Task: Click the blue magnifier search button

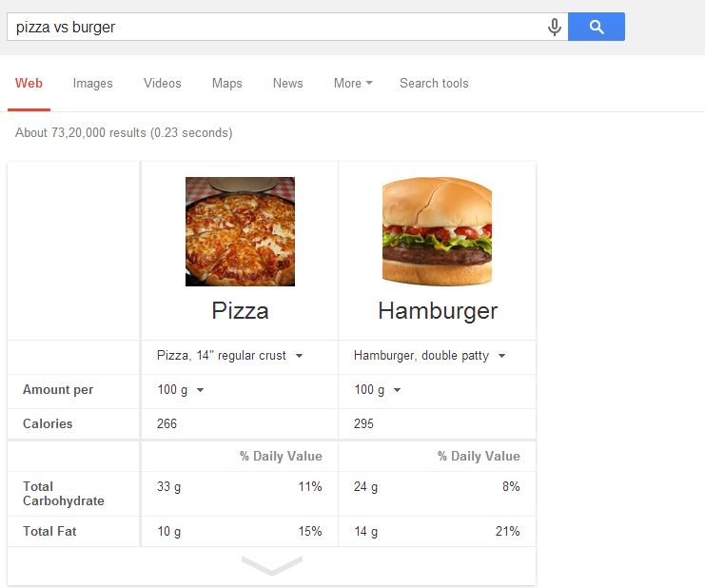Action: point(597,27)
